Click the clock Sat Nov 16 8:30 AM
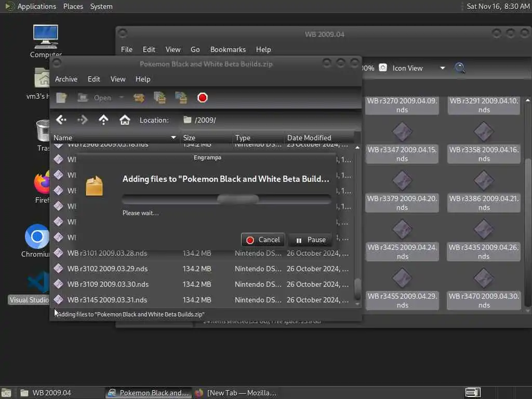This screenshot has width=532, height=399. [498, 6]
